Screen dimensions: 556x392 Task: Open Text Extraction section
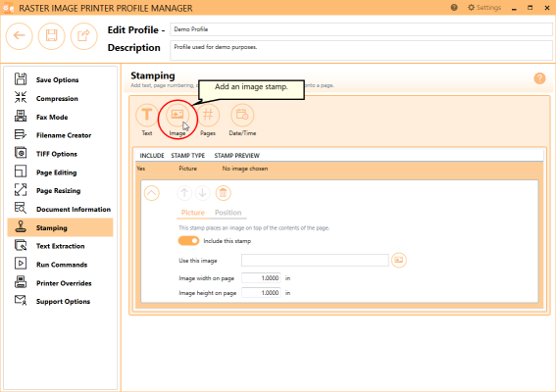(x=60, y=246)
